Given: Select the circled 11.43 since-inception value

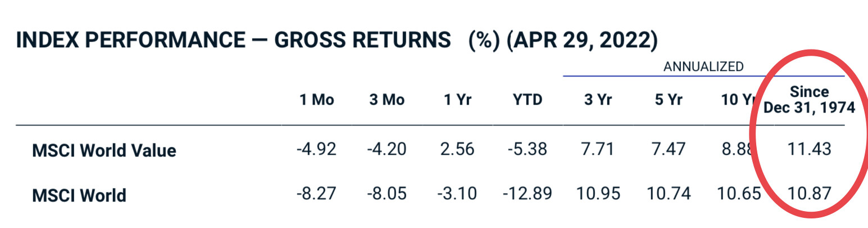Looking at the screenshot, I should click(810, 150).
